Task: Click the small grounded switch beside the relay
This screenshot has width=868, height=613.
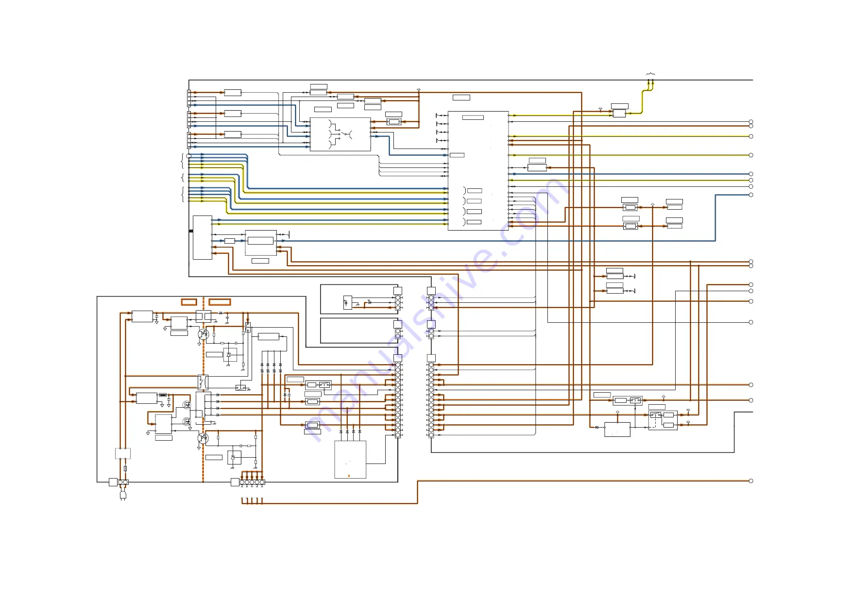Action: pos(241,387)
